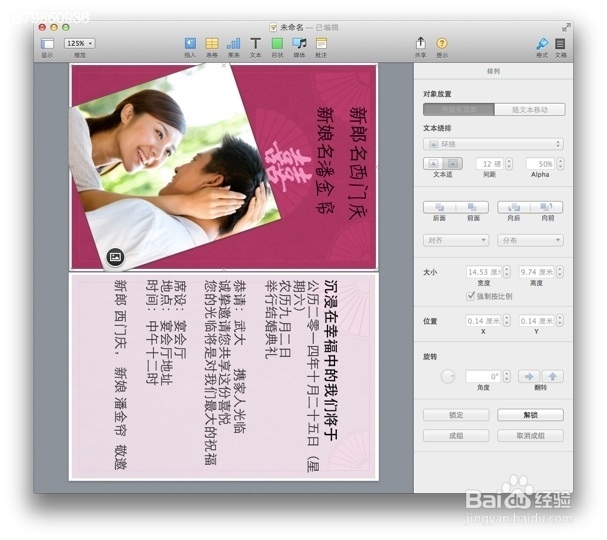Image resolution: width=607 pixels, height=540 pixels.
Task: Click the pink 囍 double happiness symbol
Action: 290,167
